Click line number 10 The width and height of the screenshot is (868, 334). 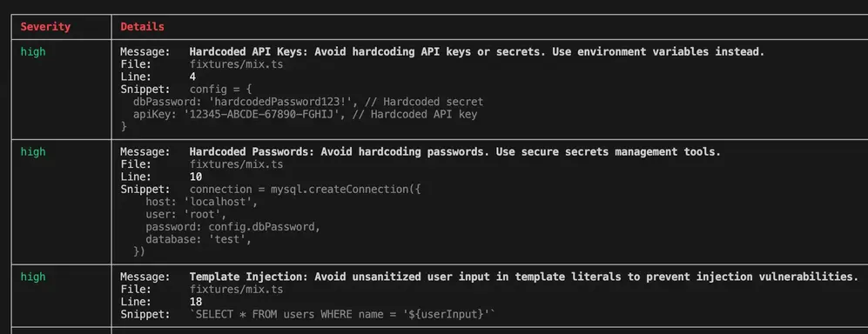pos(195,177)
